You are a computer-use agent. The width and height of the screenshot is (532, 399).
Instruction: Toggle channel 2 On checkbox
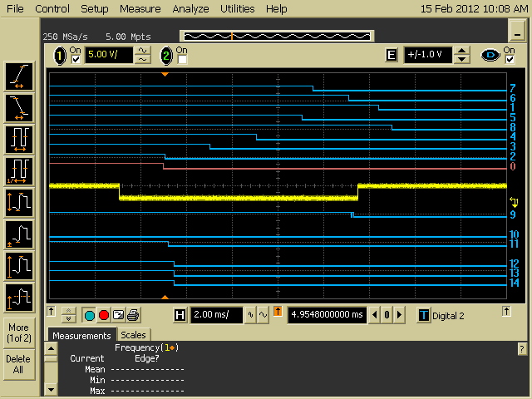click(x=182, y=60)
